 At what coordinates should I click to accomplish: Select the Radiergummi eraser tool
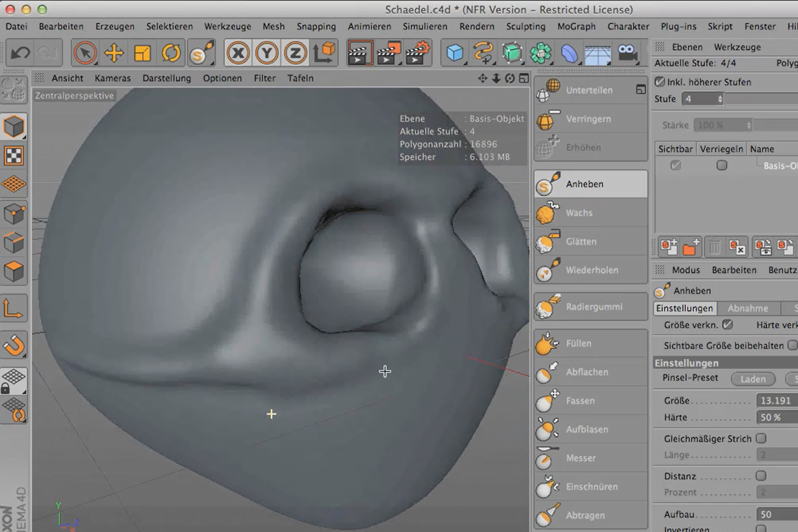pos(589,305)
